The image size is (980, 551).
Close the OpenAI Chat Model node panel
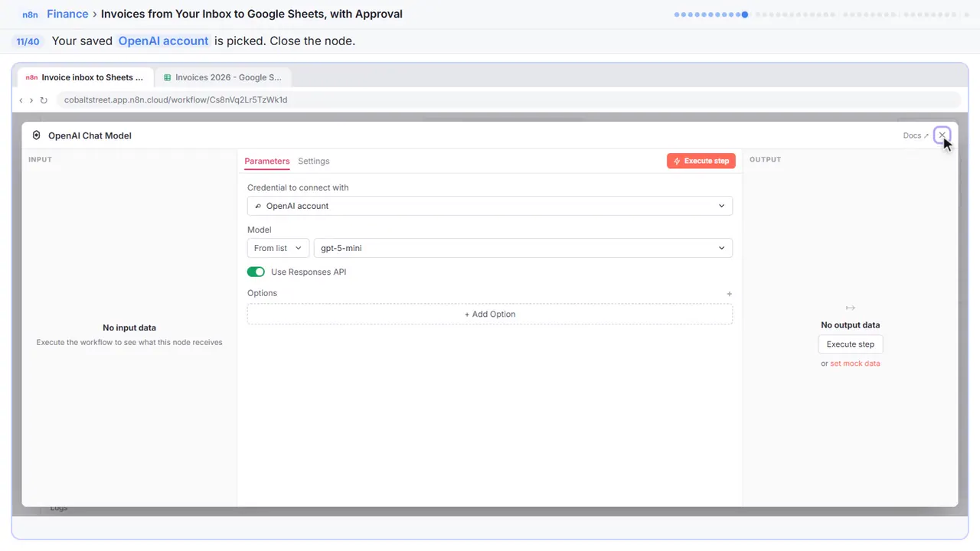(942, 135)
